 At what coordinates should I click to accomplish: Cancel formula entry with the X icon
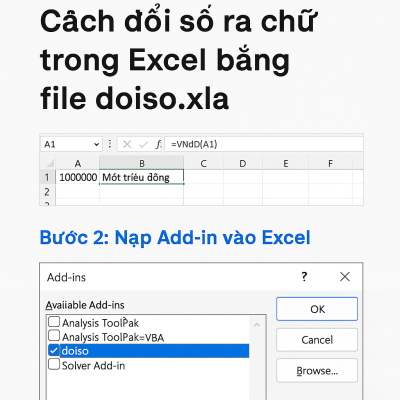tap(127, 145)
